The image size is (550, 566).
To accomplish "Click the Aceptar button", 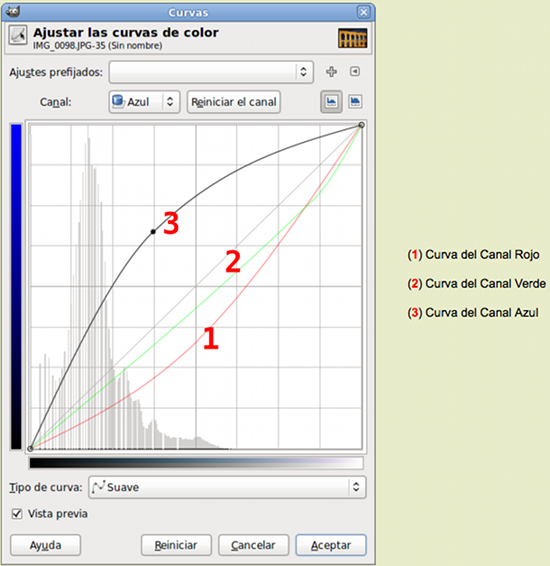I will pos(331,545).
